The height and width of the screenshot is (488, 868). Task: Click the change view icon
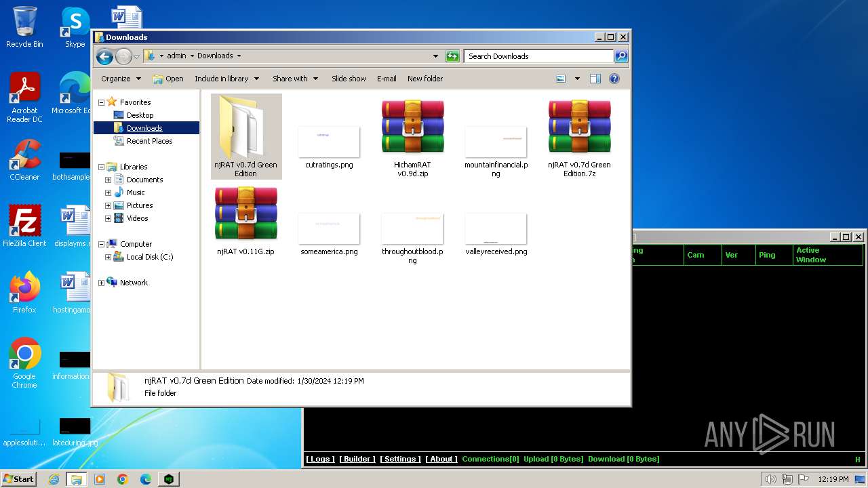pos(561,79)
